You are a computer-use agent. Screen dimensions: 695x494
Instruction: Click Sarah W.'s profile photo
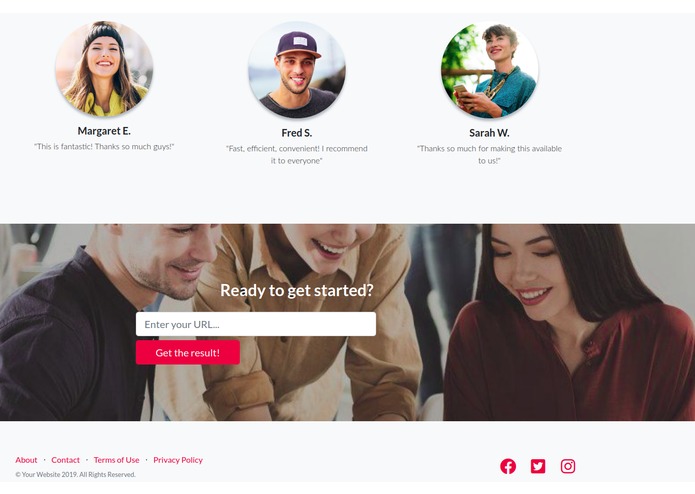[489, 70]
